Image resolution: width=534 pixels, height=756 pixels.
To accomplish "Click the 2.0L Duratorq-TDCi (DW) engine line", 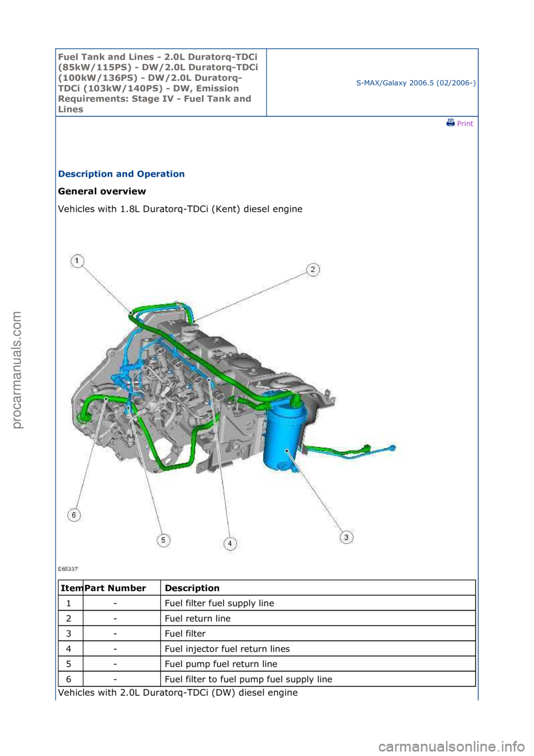I will click(x=178, y=693).
